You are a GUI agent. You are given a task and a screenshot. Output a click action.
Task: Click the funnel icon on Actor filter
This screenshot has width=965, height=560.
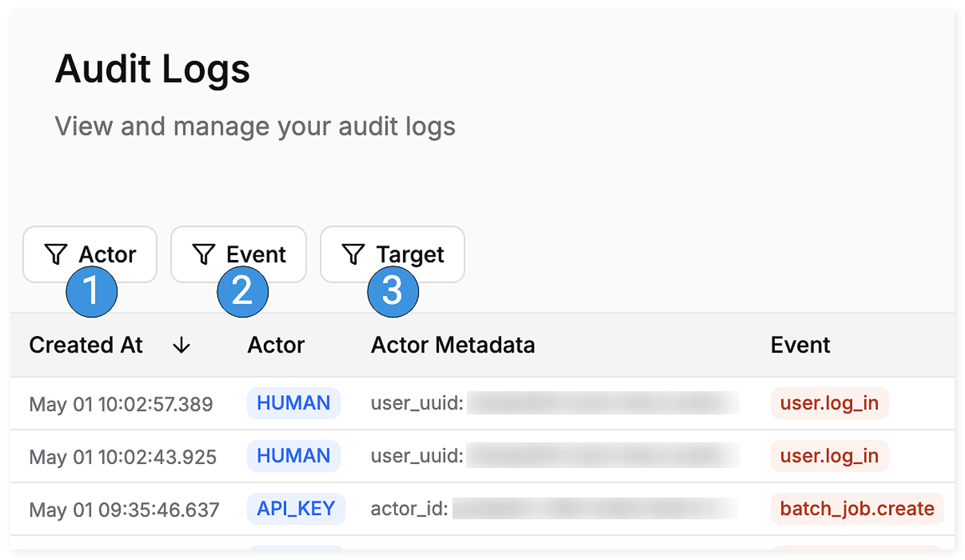[x=55, y=254]
